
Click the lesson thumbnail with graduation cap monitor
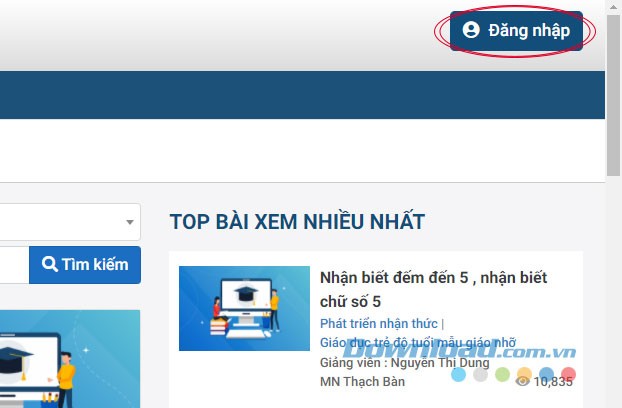pos(244,308)
